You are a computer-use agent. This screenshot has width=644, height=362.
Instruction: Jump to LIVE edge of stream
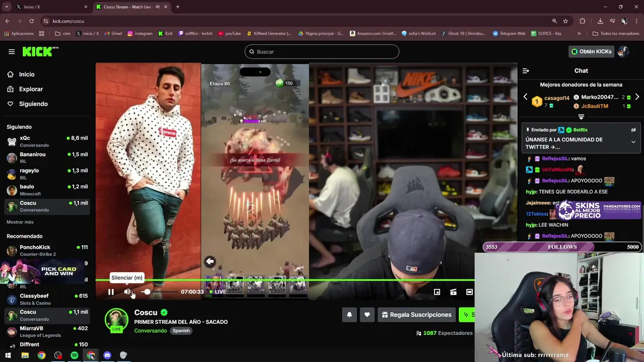217,292
